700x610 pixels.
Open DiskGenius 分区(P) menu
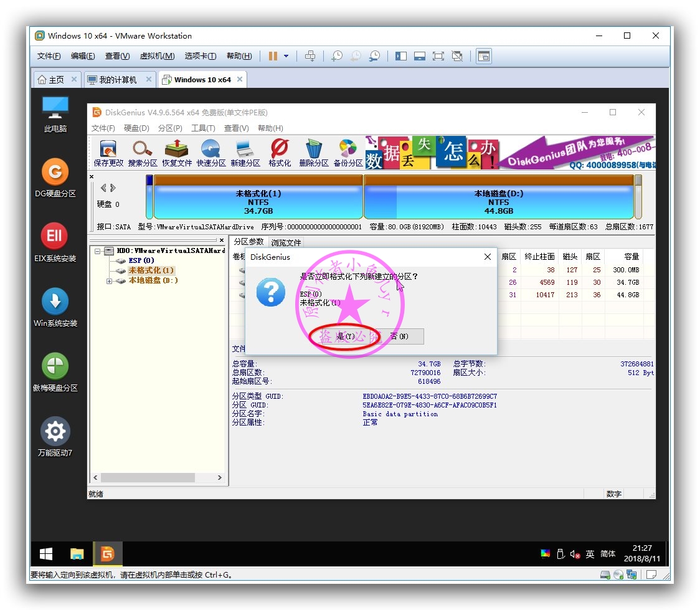[x=170, y=128]
